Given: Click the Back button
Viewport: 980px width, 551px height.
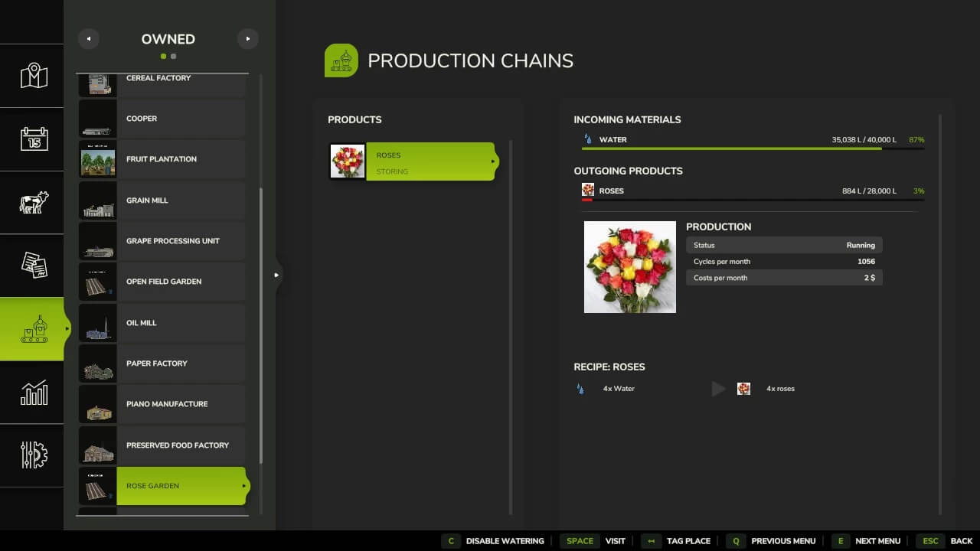Looking at the screenshot, I should [945, 541].
